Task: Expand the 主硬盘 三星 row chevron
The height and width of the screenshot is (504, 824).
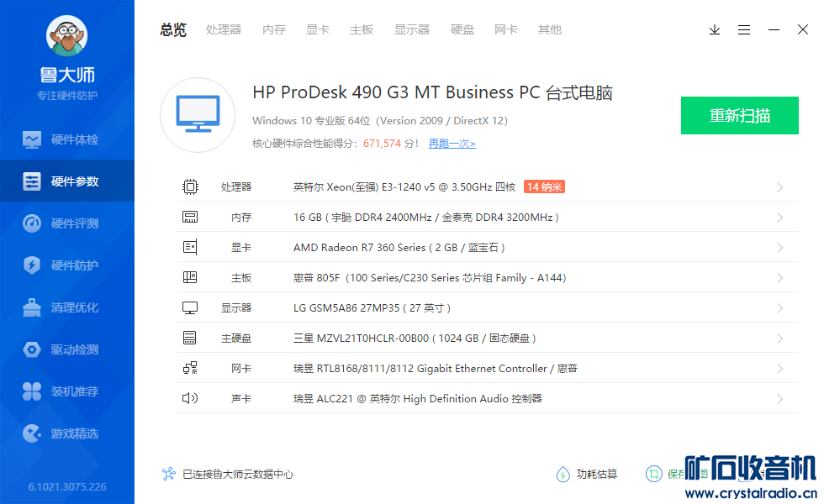Action: click(x=780, y=339)
